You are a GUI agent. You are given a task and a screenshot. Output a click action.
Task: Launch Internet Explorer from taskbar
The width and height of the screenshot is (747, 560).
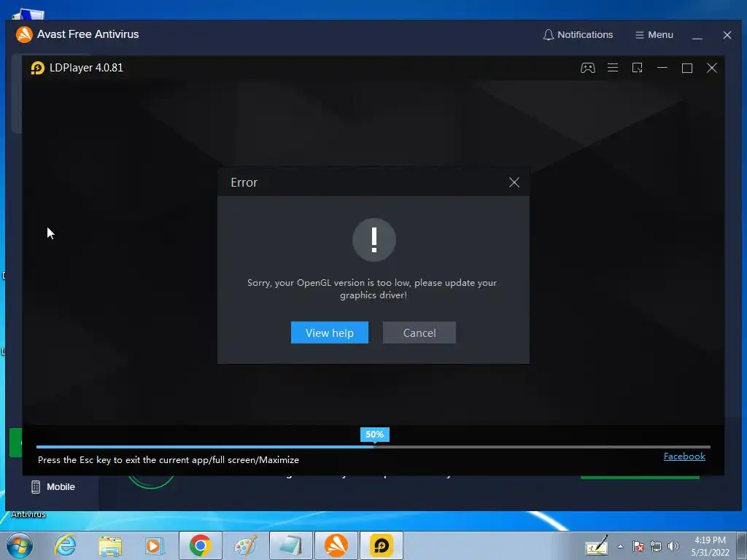(x=65, y=545)
